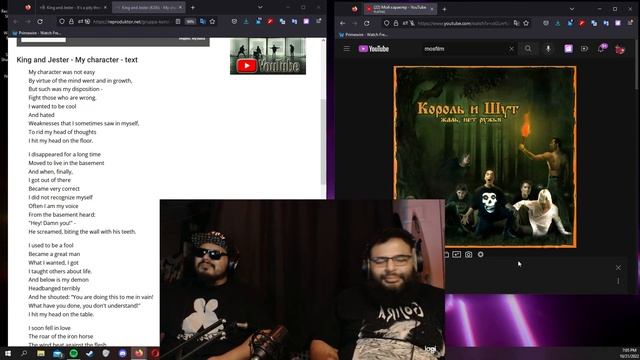Open Steam from the taskbar

point(90,353)
